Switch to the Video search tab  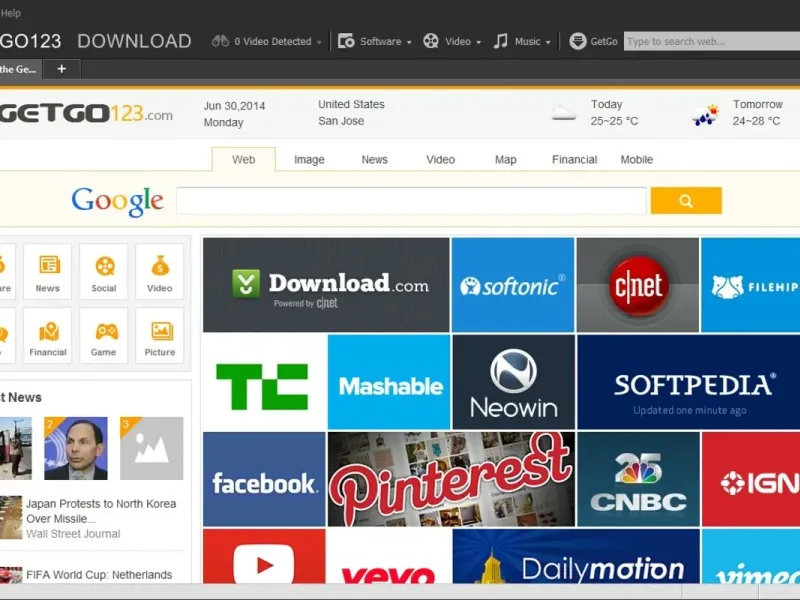(440, 160)
